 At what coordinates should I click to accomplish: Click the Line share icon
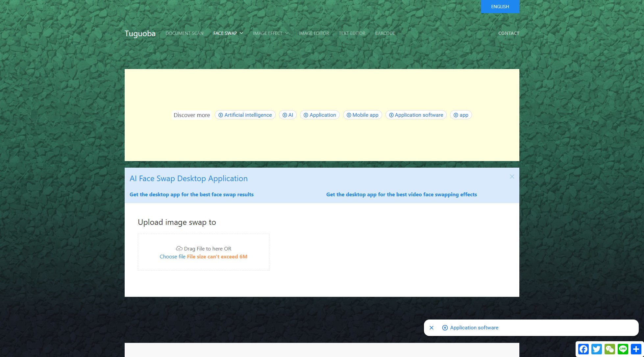[623, 349]
